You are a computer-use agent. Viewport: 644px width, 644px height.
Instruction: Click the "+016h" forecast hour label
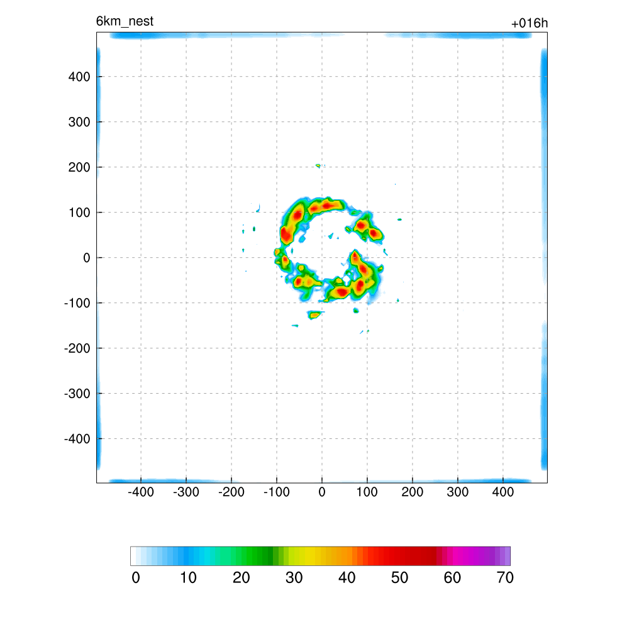(530, 23)
